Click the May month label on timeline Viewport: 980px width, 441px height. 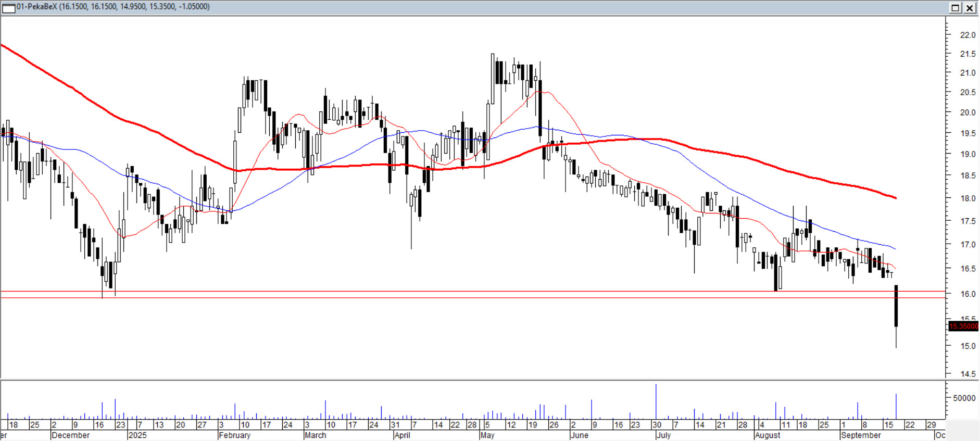point(487,435)
